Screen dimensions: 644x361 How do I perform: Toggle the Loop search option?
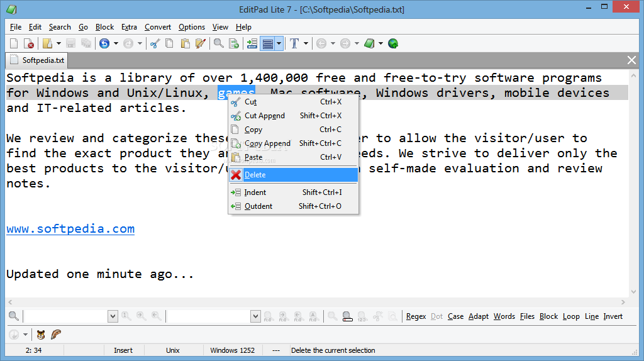point(571,316)
